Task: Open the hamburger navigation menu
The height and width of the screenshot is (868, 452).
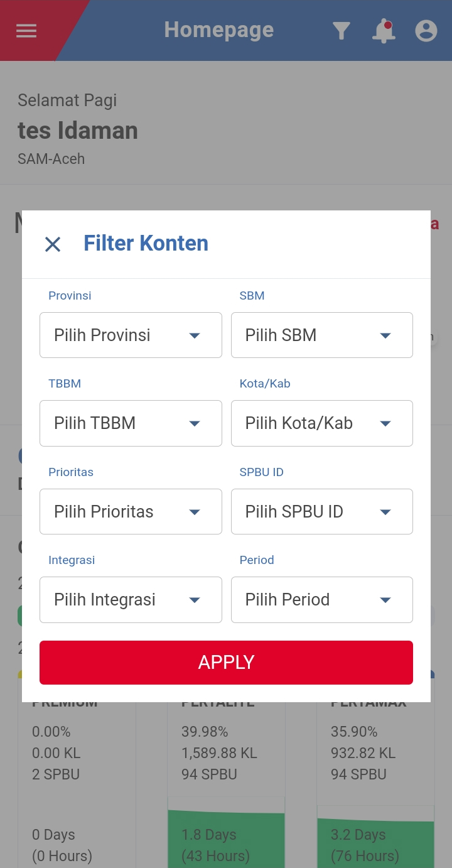Action: 26,31
